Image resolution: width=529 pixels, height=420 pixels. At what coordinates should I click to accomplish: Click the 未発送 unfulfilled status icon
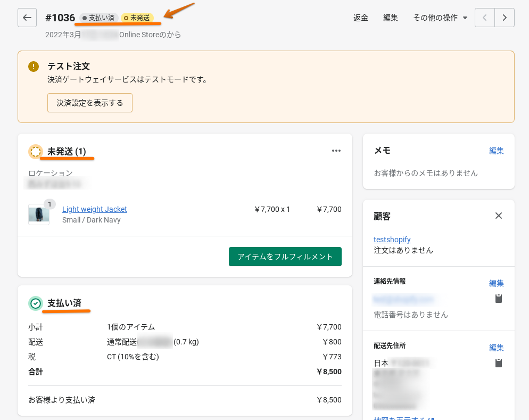coord(36,152)
